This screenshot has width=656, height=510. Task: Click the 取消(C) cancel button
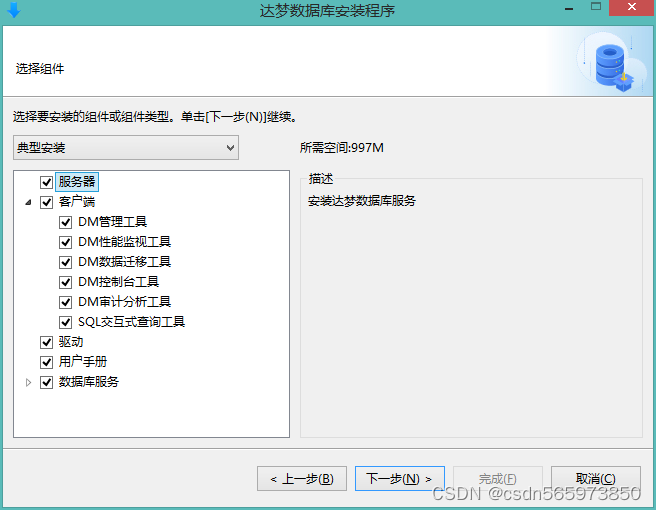596,479
